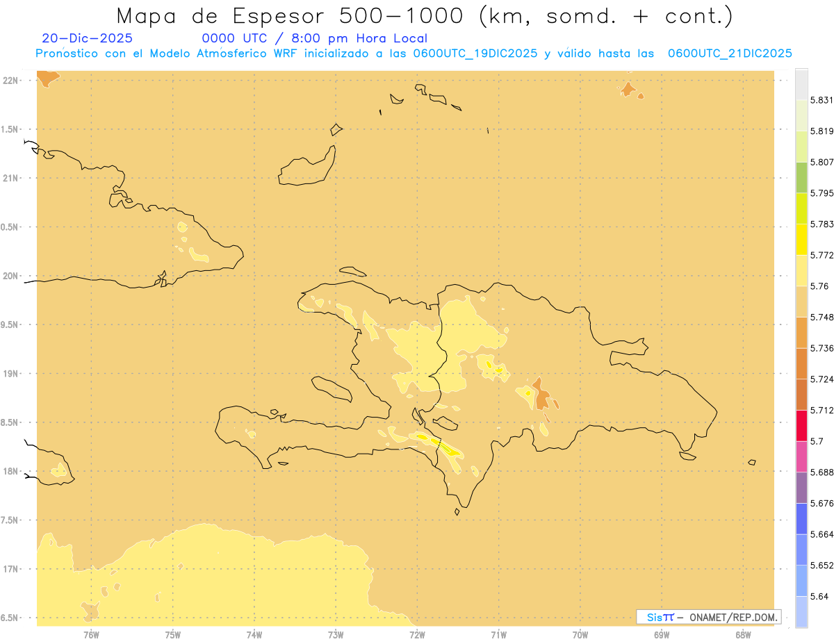Image resolution: width=834 pixels, height=644 pixels.
Task: Click the 19N latitude axis label
Action: coord(10,374)
